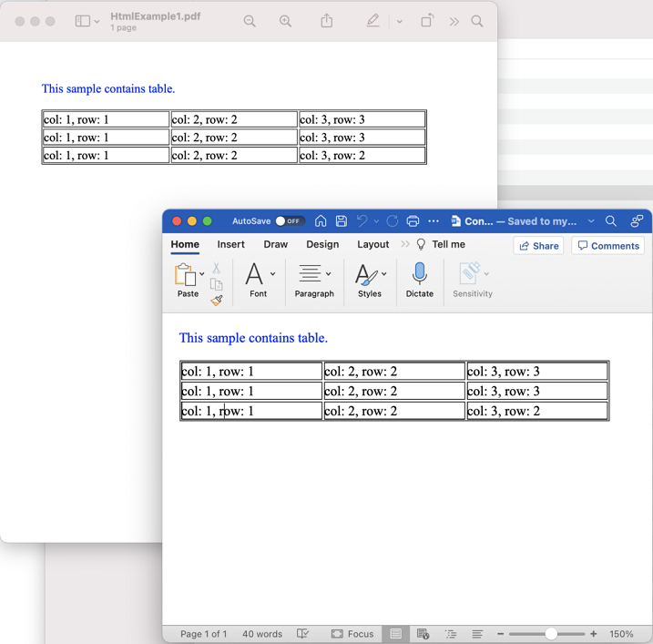Click the zoom slider handle in Word
Screen dimensions: 653x644
coord(551,634)
